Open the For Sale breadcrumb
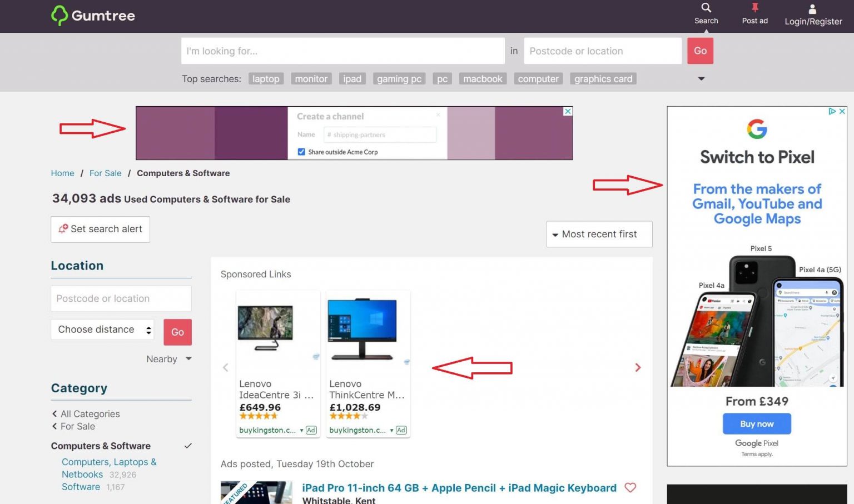This screenshot has width=854, height=504. click(x=105, y=173)
